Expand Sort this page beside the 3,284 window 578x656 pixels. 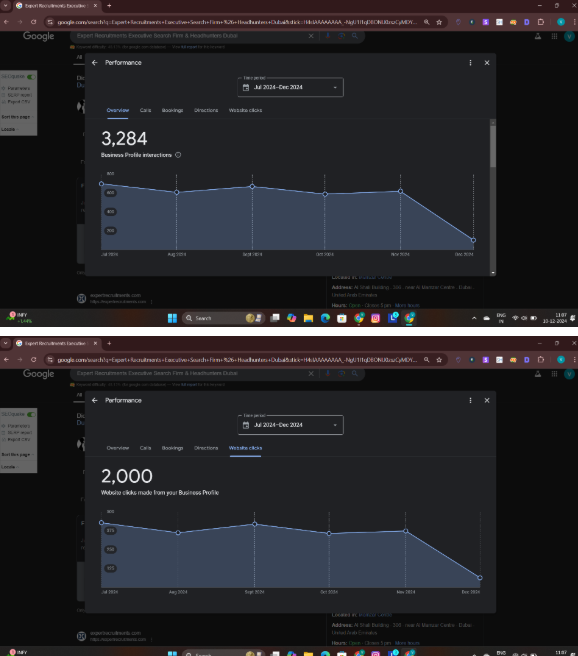point(18,117)
